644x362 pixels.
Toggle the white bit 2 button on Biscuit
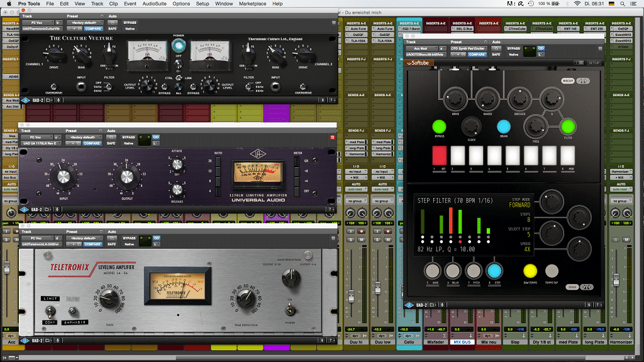458,156
